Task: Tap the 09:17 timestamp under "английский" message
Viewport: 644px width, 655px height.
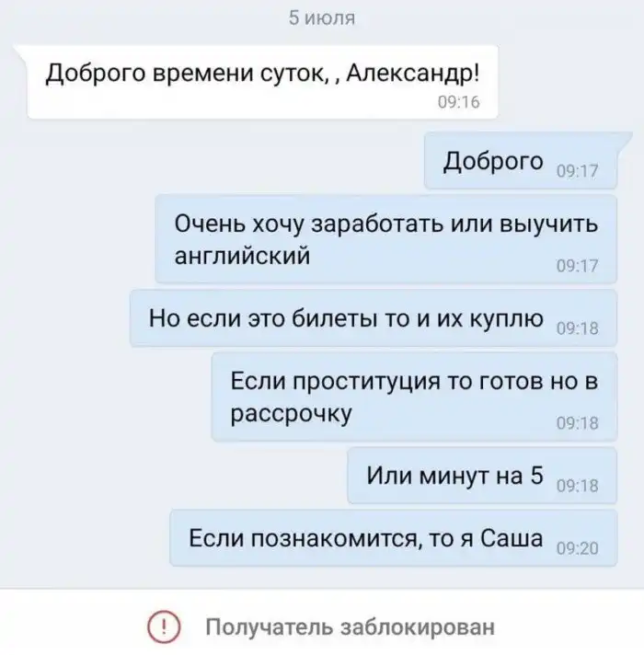Action: [x=578, y=266]
